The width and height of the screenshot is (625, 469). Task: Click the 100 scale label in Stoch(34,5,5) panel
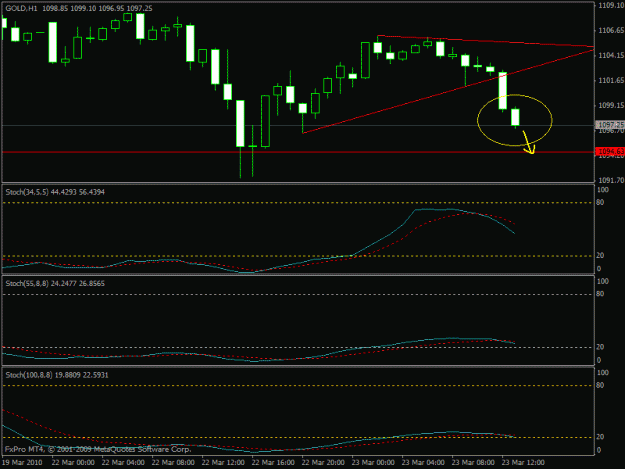[x=603, y=190]
